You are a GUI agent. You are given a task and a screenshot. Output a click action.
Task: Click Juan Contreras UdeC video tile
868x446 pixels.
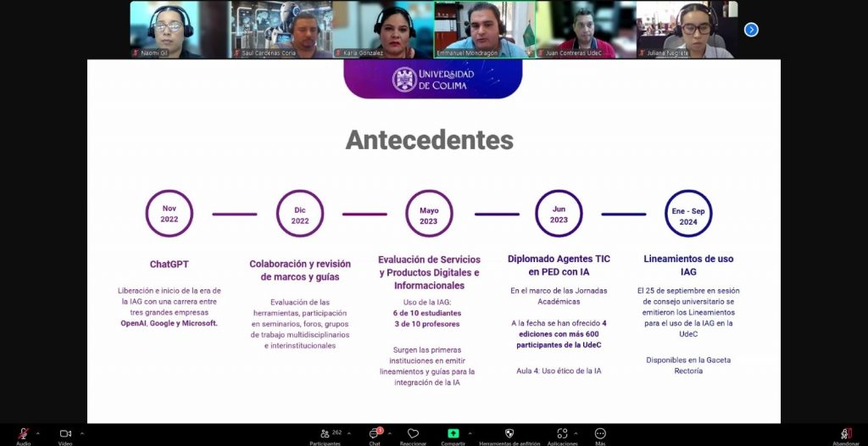point(585,30)
